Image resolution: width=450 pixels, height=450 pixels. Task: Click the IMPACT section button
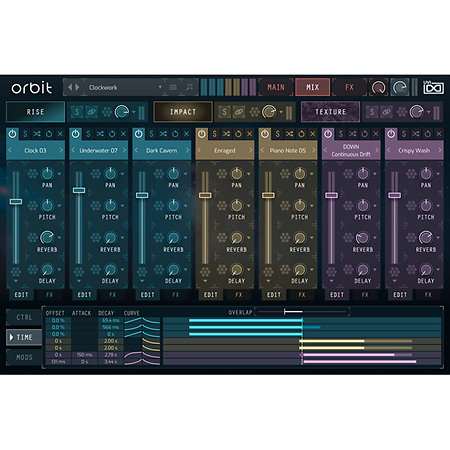tap(183, 112)
